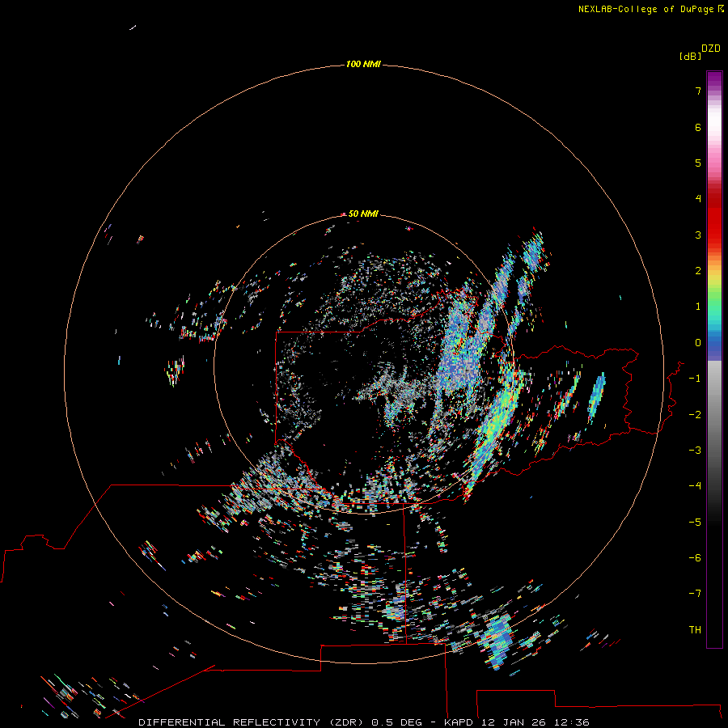Click the -1 value on the color scale

click(x=695, y=379)
